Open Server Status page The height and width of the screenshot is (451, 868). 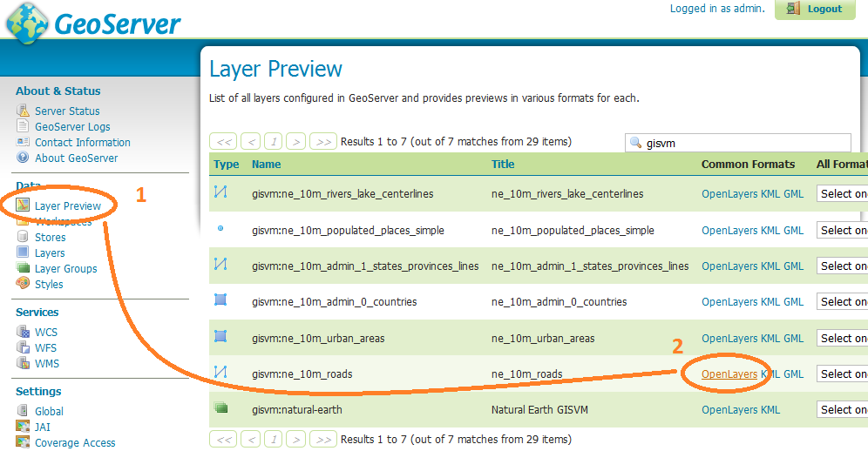coord(67,111)
